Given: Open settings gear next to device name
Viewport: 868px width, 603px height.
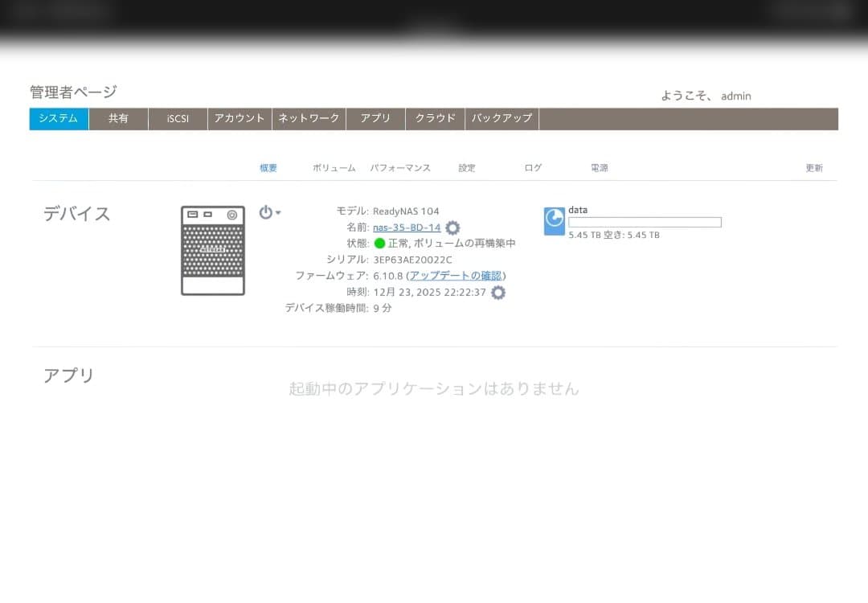Looking at the screenshot, I should click(452, 228).
